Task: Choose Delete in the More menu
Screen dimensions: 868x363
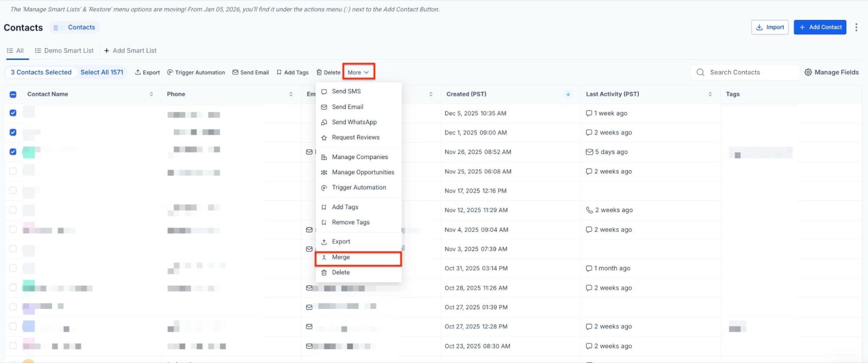Action: [x=358, y=273]
